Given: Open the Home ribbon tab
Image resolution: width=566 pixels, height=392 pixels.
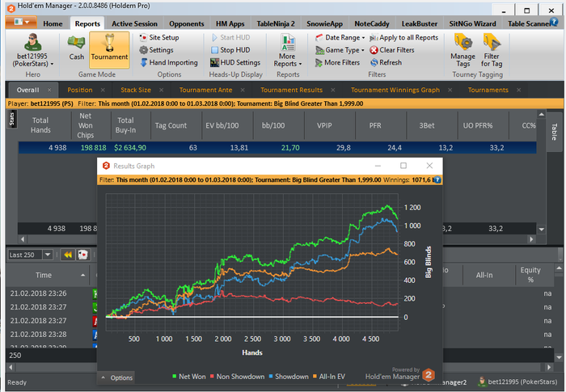Looking at the screenshot, I should pyautogui.click(x=53, y=23).
